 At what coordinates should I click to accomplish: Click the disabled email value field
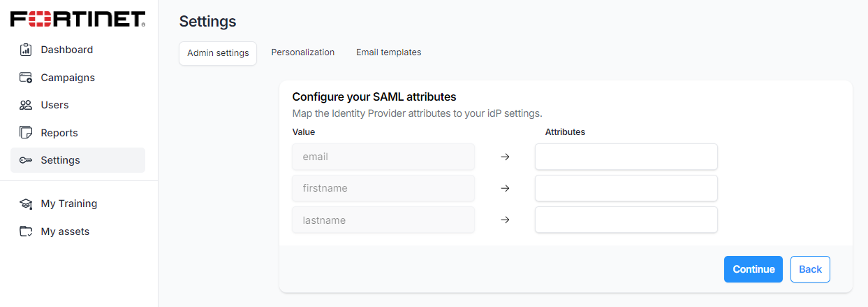[x=383, y=157]
